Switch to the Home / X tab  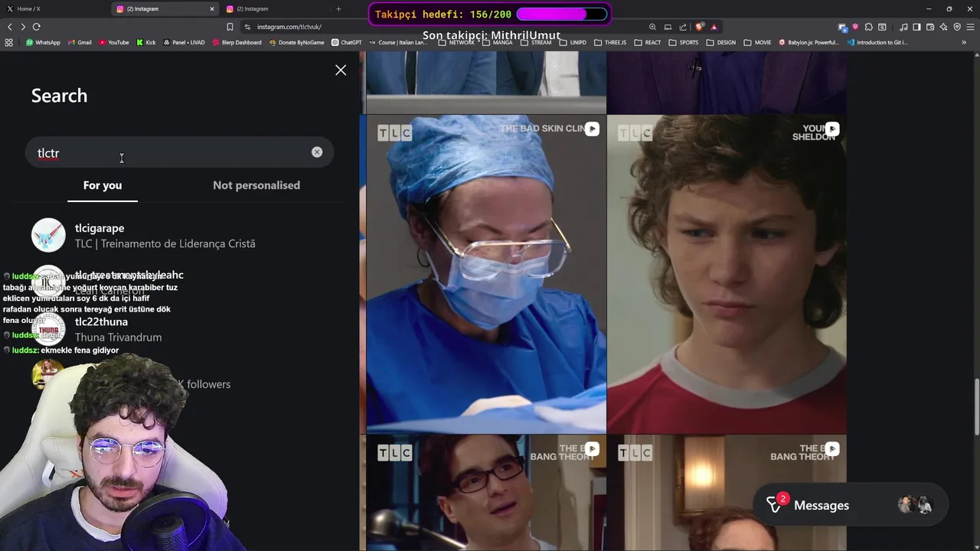pos(54,9)
